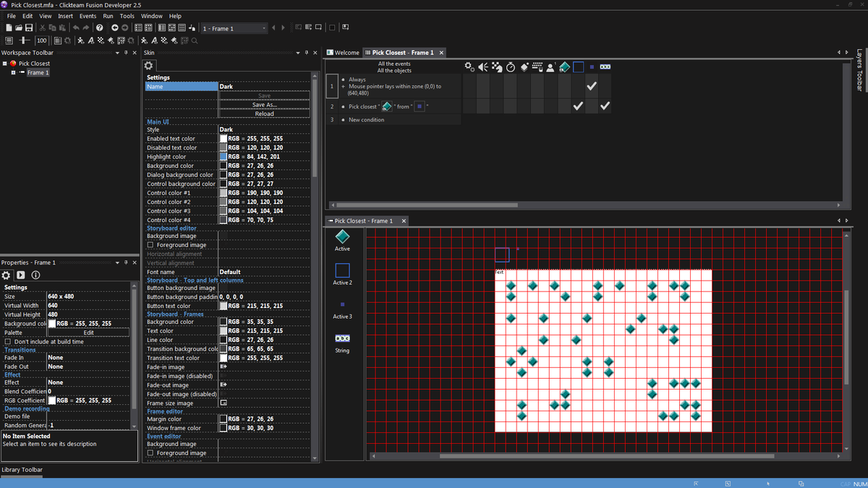The height and width of the screenshot is (488, 868).
Task: Go to the next frame with right triangle
Action: tap(283, 27)
